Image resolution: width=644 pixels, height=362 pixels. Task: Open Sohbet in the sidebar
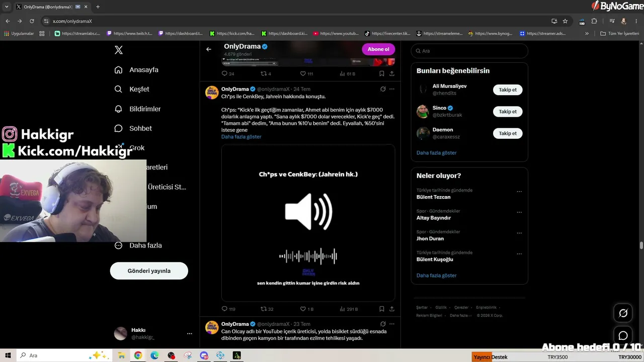tap(133, 128)
